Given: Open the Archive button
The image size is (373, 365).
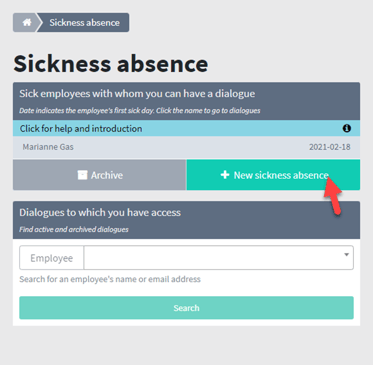Looking at the screenshot, I should click(99, 175).
